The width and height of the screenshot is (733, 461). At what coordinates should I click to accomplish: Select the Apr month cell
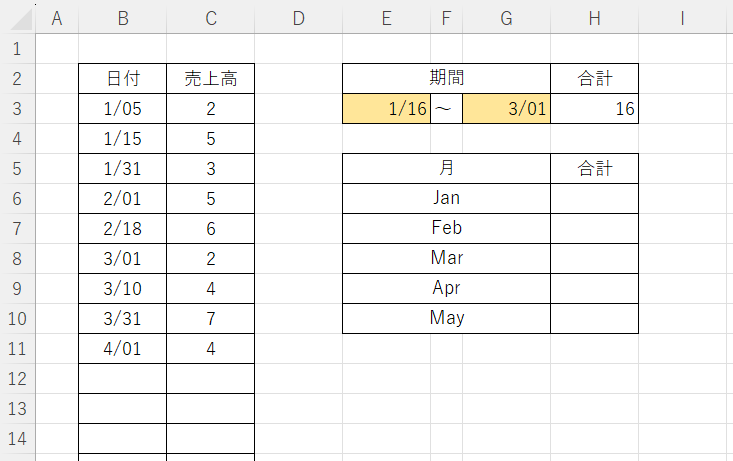coord(446,289)
